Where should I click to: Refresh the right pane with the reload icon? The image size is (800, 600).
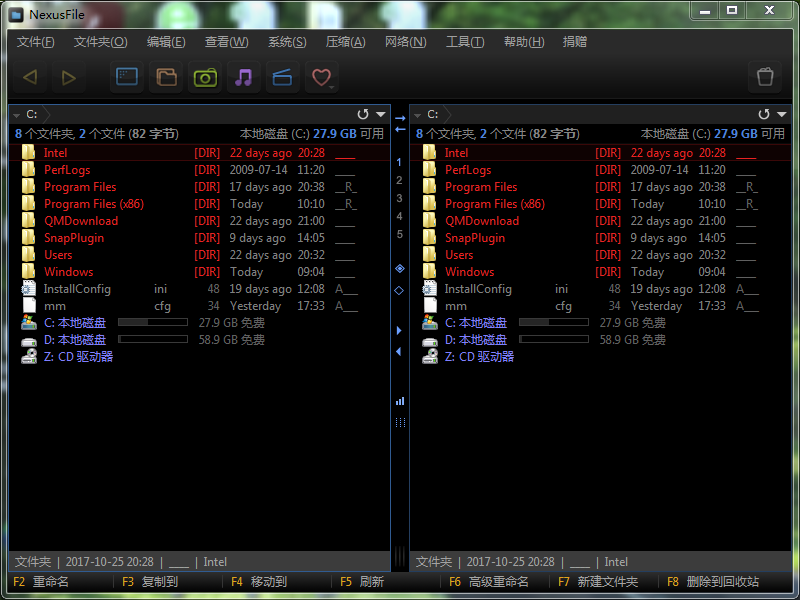click(x=764, y=114)
